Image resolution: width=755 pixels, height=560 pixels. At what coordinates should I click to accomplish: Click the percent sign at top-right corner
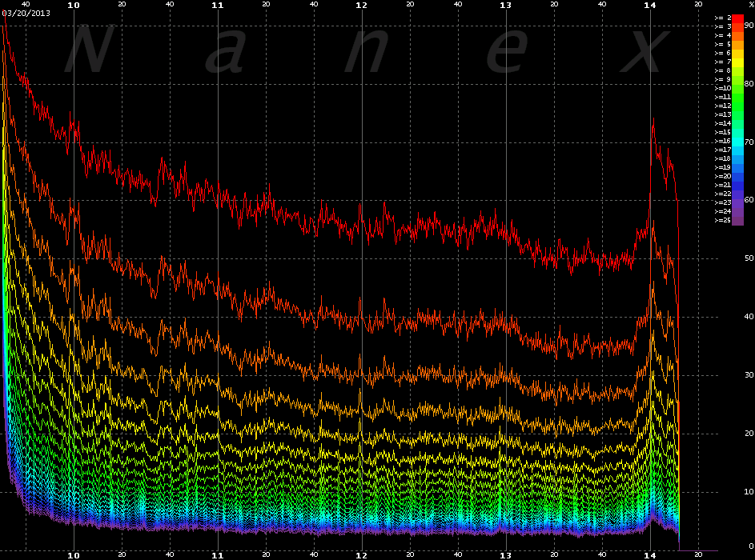pos(750,5)
